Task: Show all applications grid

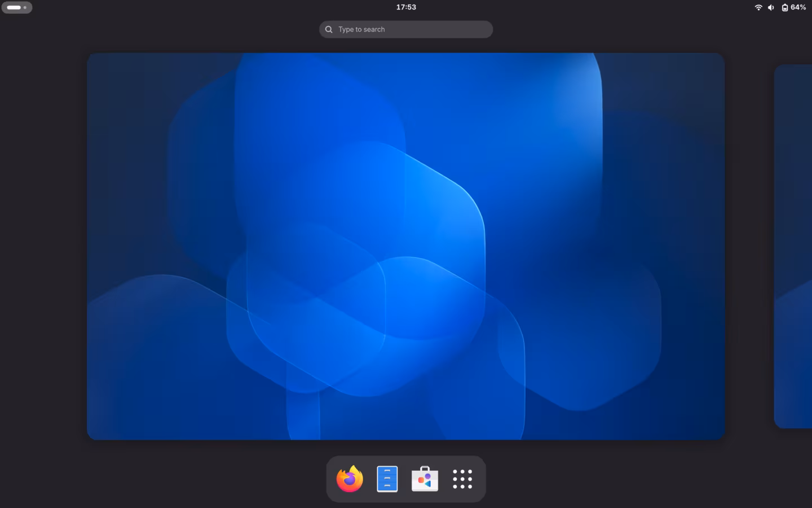Action: 462,479
